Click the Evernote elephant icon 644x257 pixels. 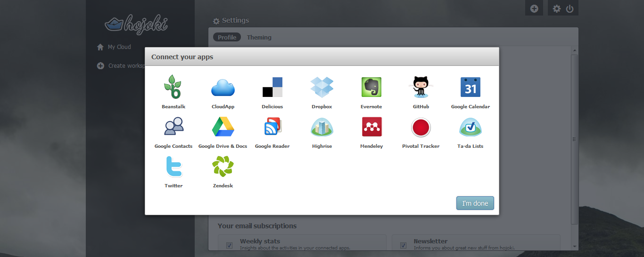pos(371,88)
